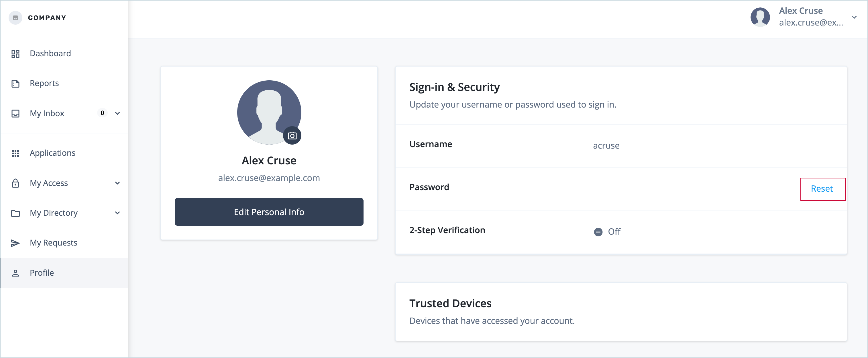Screen dimensions: 868x358
Task: Expand the My Access menu
Action: 117,183
